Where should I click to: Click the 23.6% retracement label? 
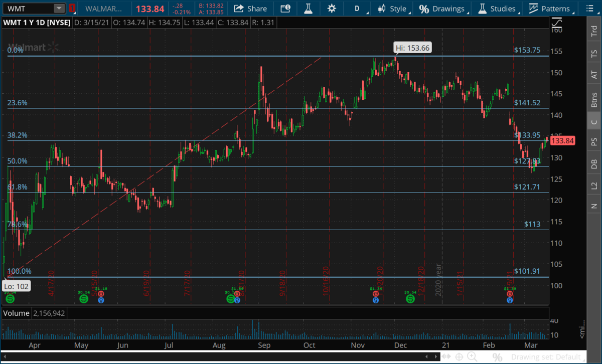click(x=18, y=103)
